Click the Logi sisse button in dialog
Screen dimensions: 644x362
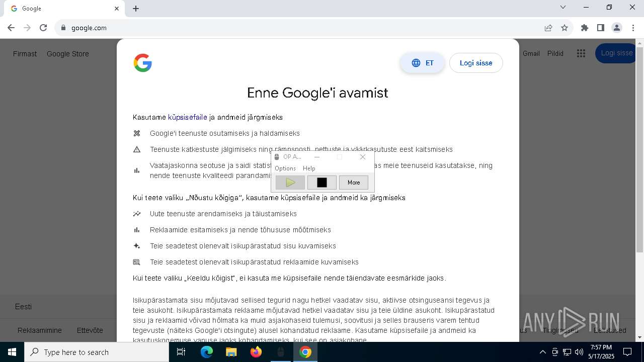pos(476,63)
